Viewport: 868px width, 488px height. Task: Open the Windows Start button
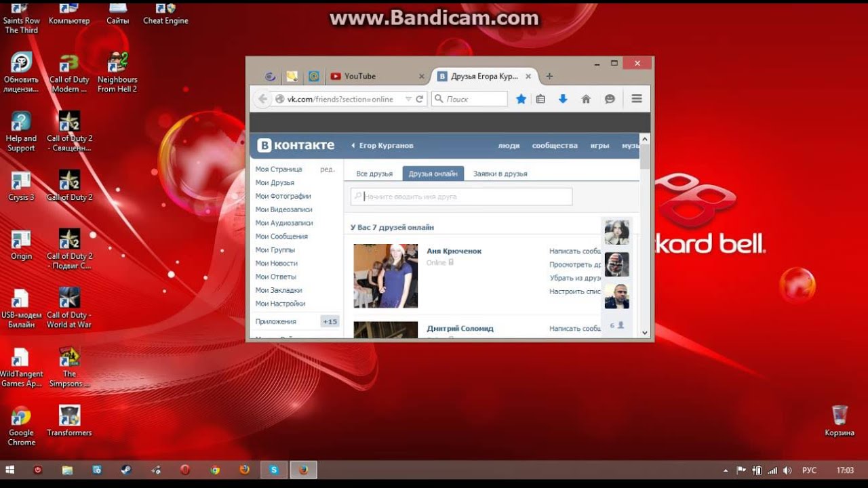[10, 470]
